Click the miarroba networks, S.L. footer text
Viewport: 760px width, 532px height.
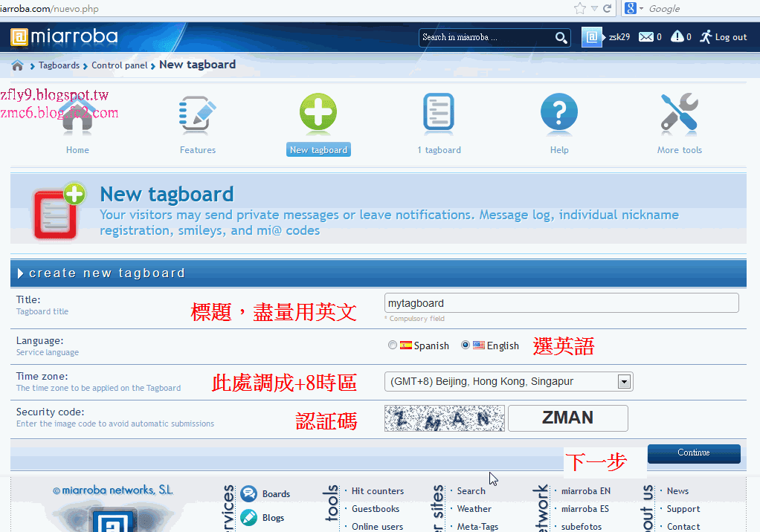pyautogui.click(x=112, y=490)
